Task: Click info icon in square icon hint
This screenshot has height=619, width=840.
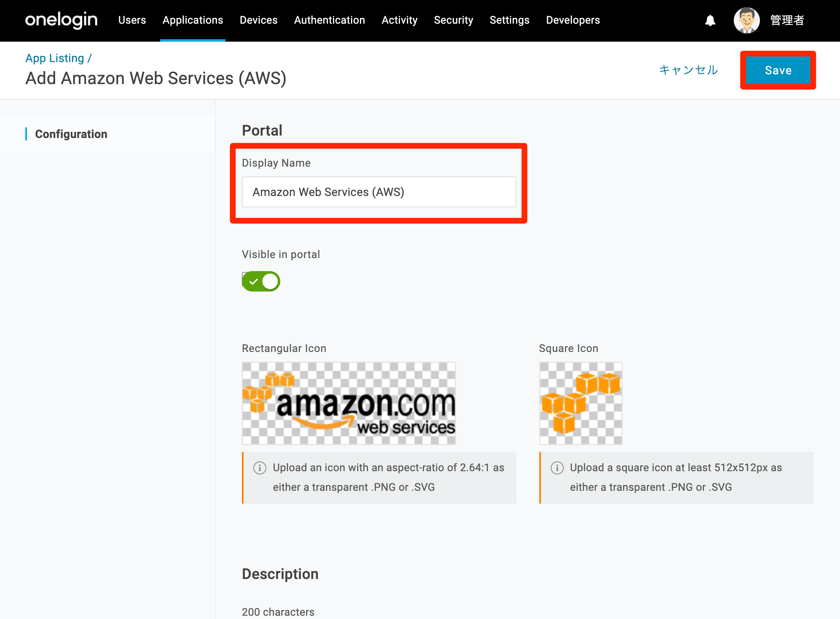Action: pos(557,468)
